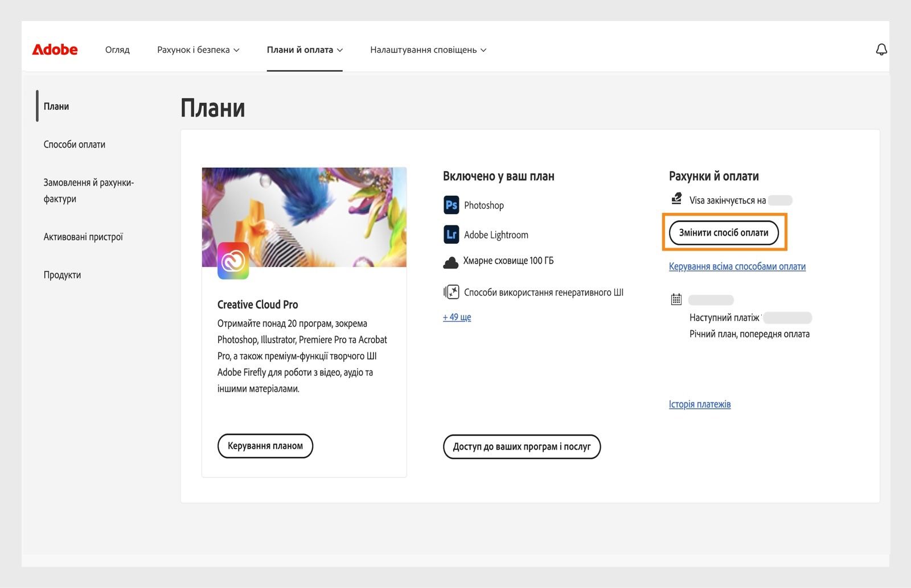Viewport: 911px width, 588px height.
Task: Show the +49 ще included items
Action: point(457,317)
